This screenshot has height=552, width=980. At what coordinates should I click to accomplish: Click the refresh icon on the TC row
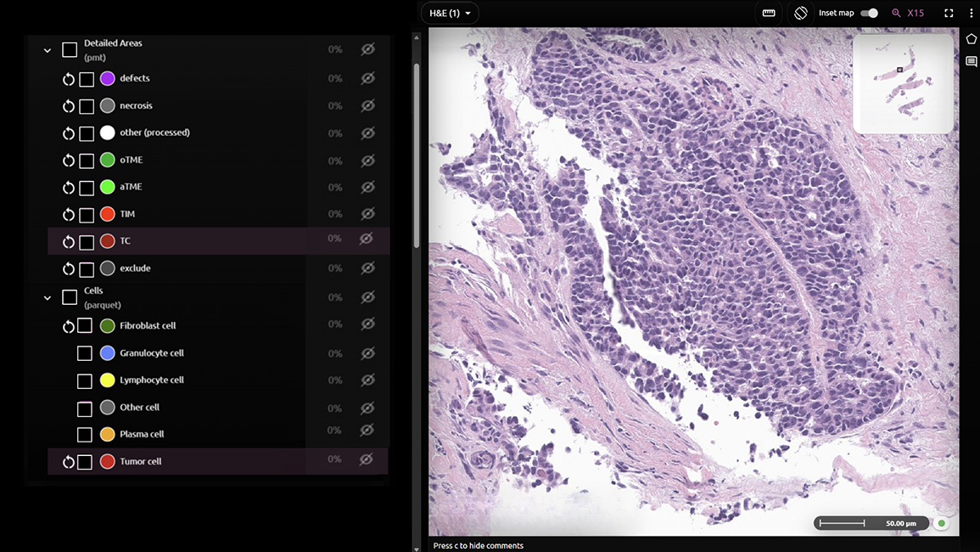[x=69, y=242]
